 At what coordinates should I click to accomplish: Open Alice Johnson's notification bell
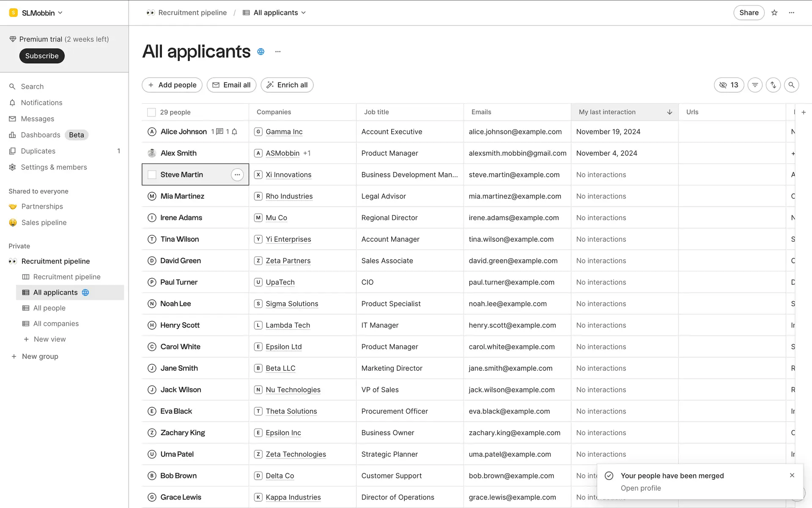[x=234, y=132]
